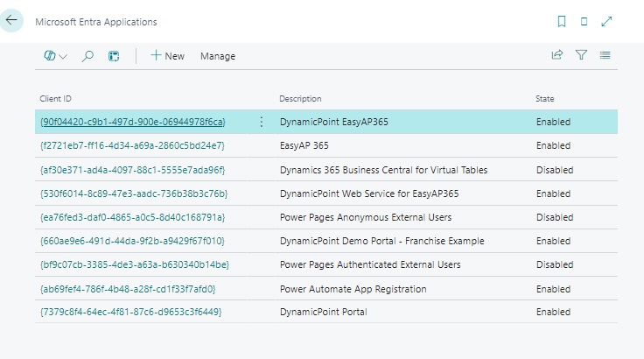Select DynamicPoint Web Service for EasyAP365
The width and height of the screenshot is (644, 359).
369,194
